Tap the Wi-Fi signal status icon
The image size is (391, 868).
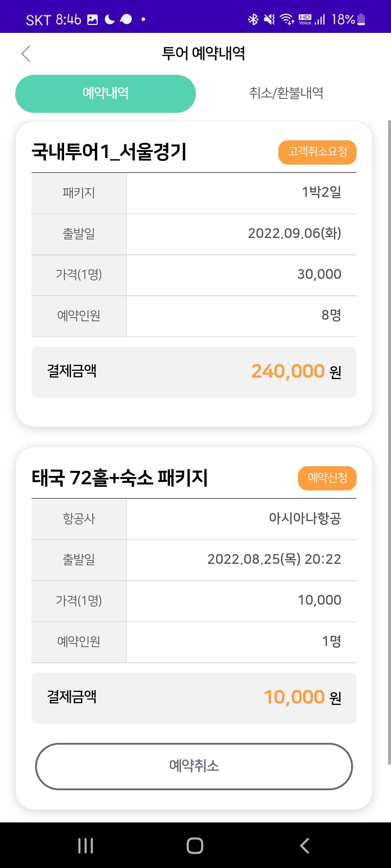pyautogui.click(x=287, y=19)
